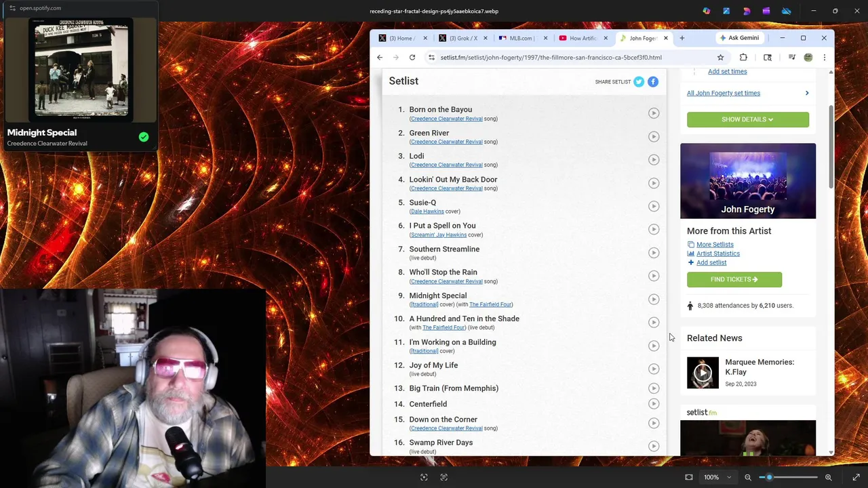Open The Fairfield Four link under Midnight Special

490,304
